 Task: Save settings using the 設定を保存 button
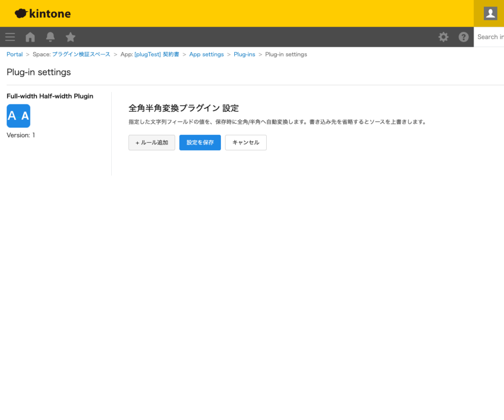click(x=200, y=142)
